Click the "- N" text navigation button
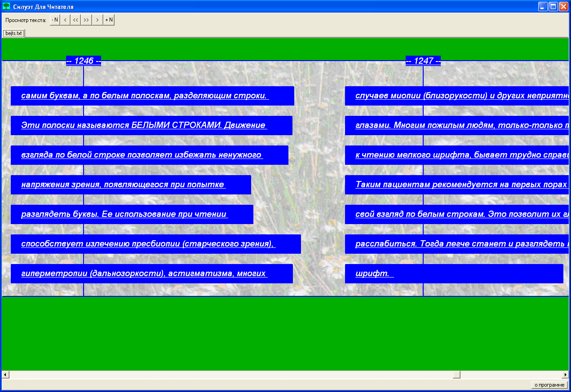The width and height of the screenshot is (571, 392). pyautogui.click(x=55, y=20)
